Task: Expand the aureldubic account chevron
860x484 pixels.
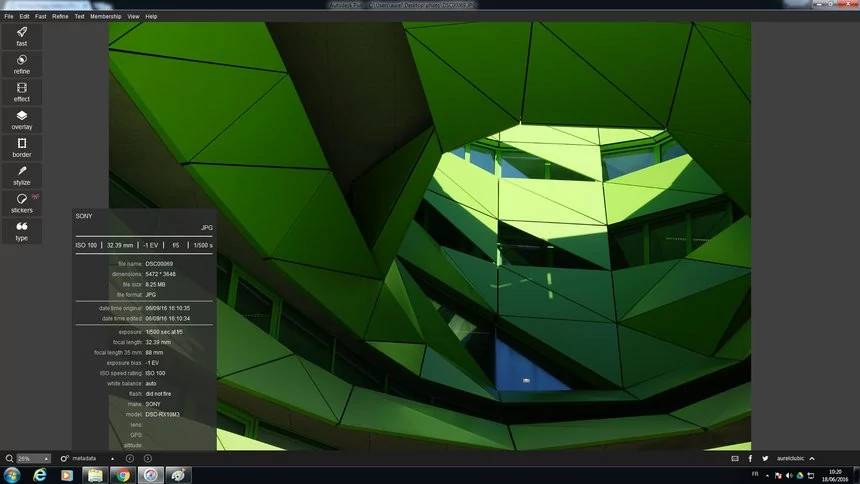Action: pyautogui.click(x=812, y=458)
